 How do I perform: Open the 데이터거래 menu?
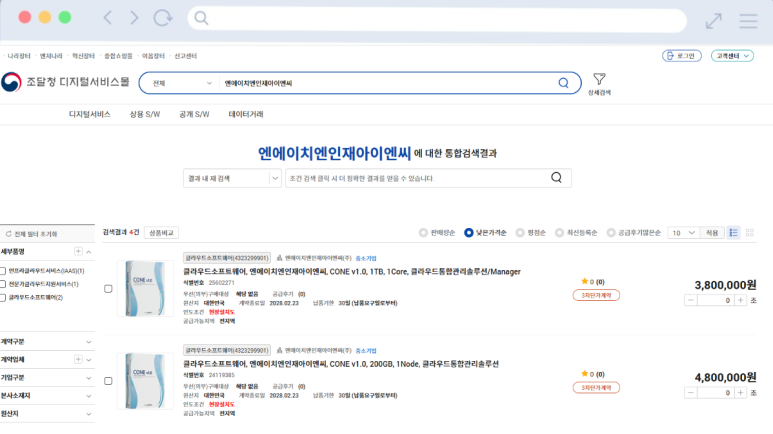(x=246, y=114)
